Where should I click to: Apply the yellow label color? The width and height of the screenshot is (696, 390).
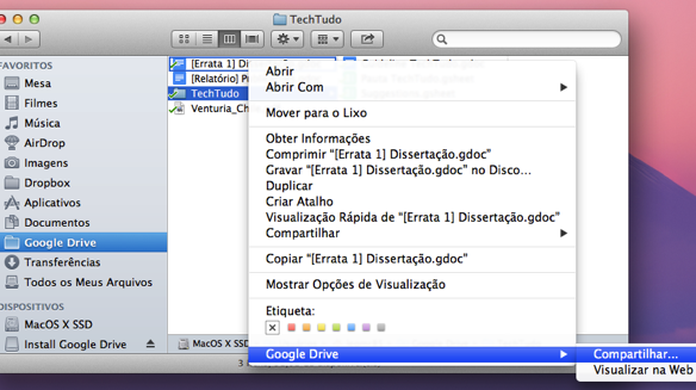tap(321, 327)
